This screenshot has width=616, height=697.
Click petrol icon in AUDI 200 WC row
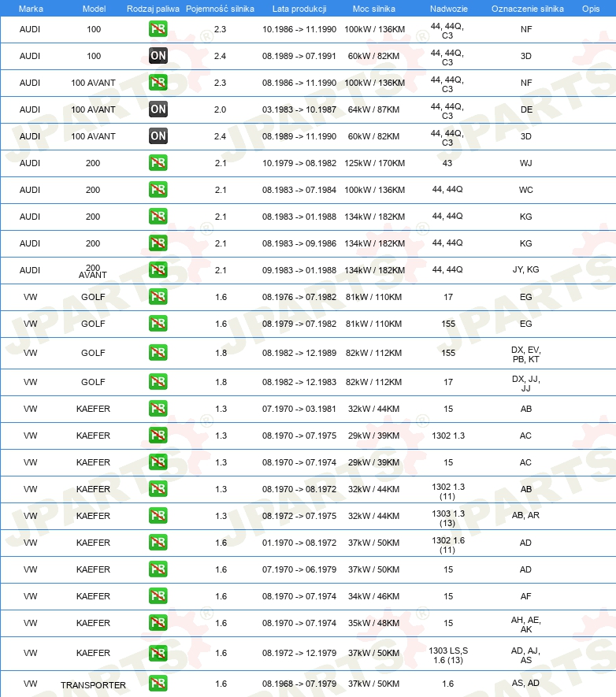[158, 190]
